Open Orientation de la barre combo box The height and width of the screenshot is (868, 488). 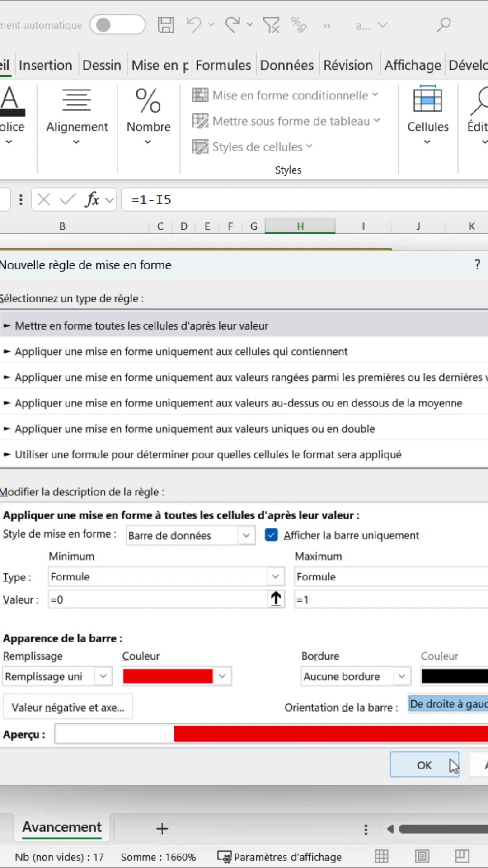[448, 704]
